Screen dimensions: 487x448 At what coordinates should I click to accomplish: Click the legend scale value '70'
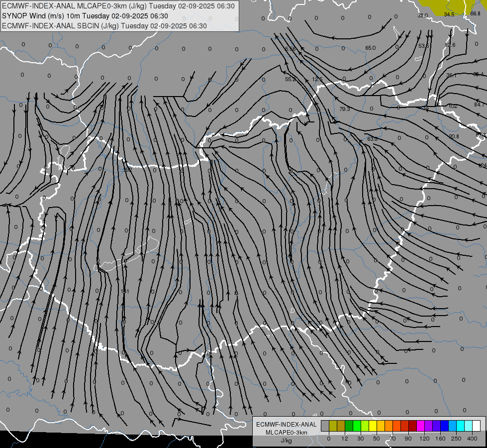tap(392, 439)
